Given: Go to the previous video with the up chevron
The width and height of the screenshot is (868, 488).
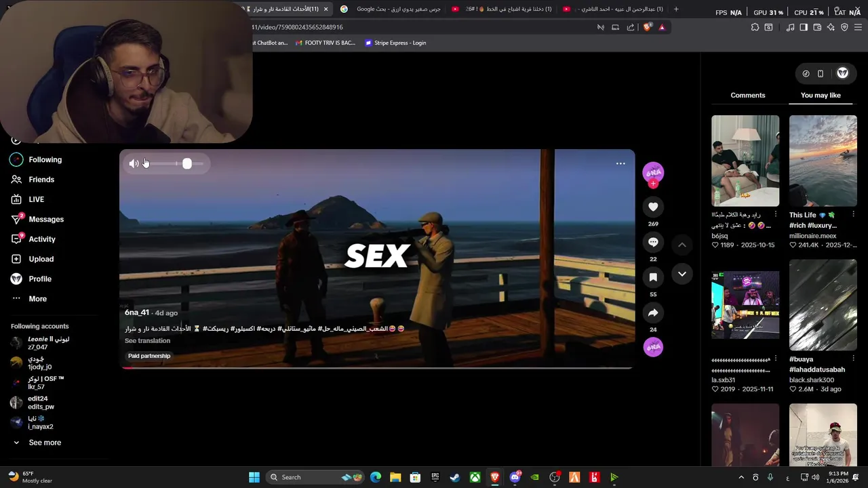Looking at the screenshot, I should (682, 245).
